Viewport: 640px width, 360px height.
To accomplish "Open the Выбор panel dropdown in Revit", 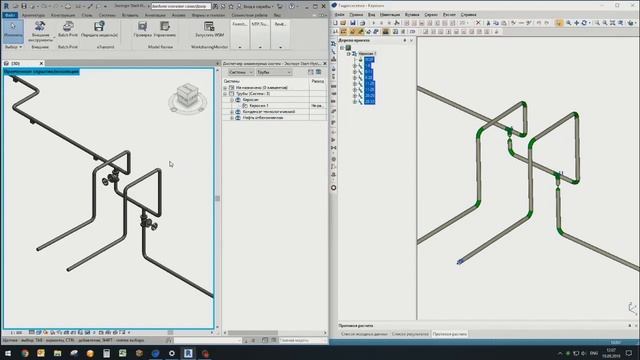I will pyautogui.click(x=13, y=47).
